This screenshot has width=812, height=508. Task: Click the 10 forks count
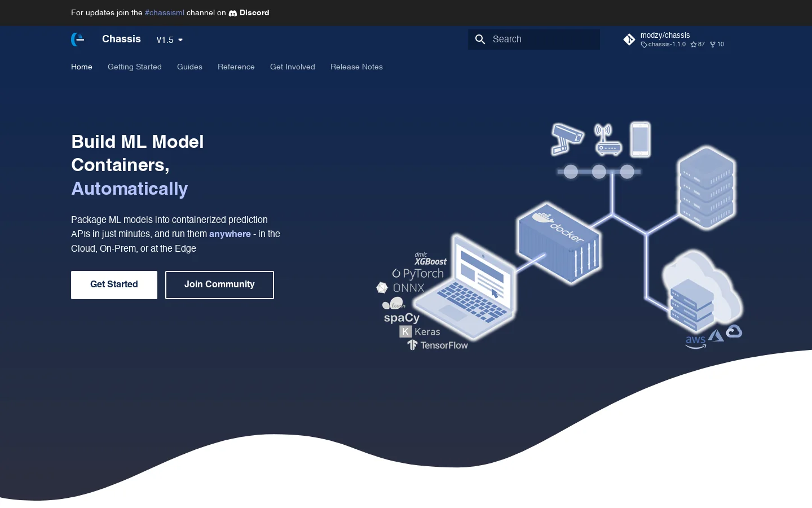tap(717, 44)
